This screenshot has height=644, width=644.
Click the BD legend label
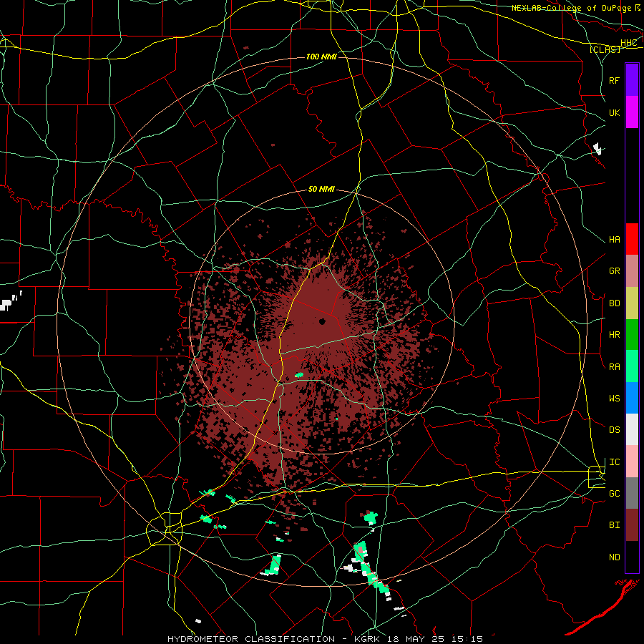(x=615, y=303)
